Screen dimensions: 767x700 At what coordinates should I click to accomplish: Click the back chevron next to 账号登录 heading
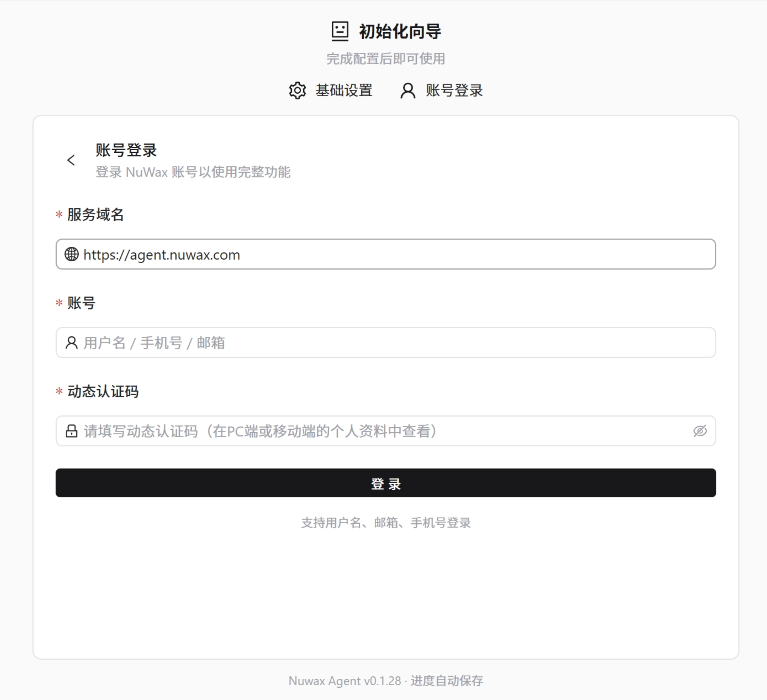[x=71, y=160]
